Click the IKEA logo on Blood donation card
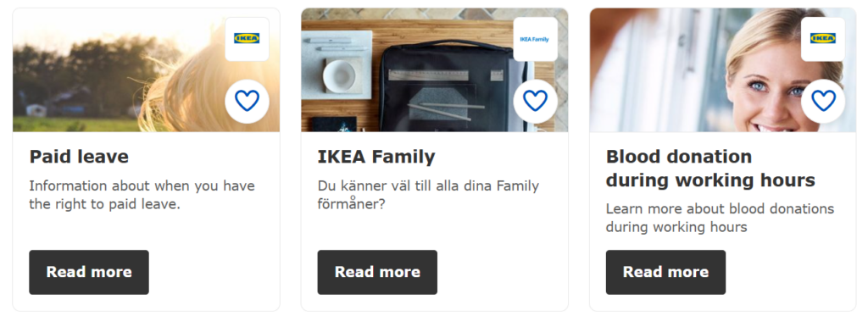The image size is (868, 321). [x=823, y=39]
